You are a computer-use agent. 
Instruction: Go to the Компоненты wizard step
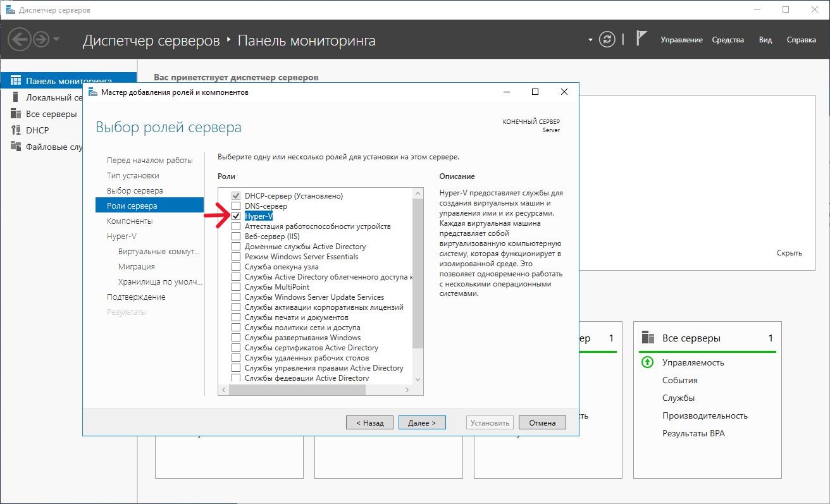130,221
